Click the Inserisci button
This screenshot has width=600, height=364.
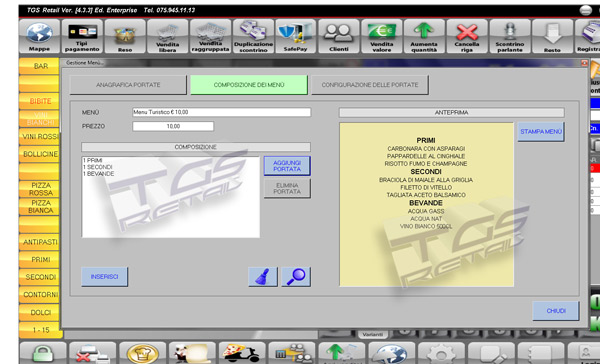click(x=104, y=277)
